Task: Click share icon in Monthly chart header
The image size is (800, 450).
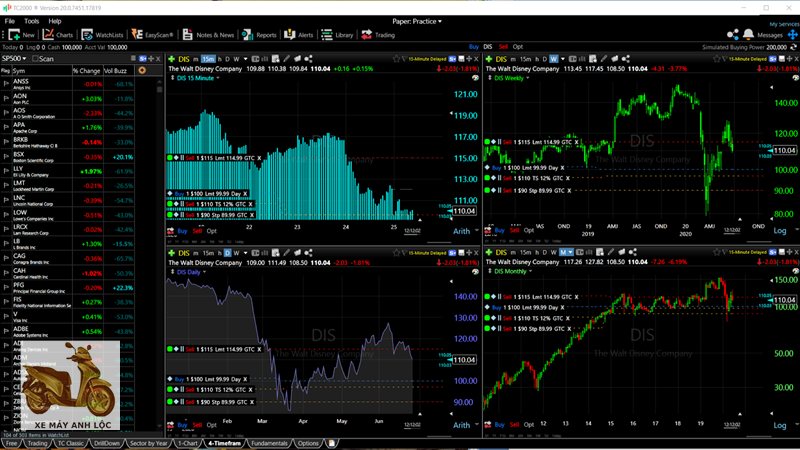Action: [x=633, y=252]
